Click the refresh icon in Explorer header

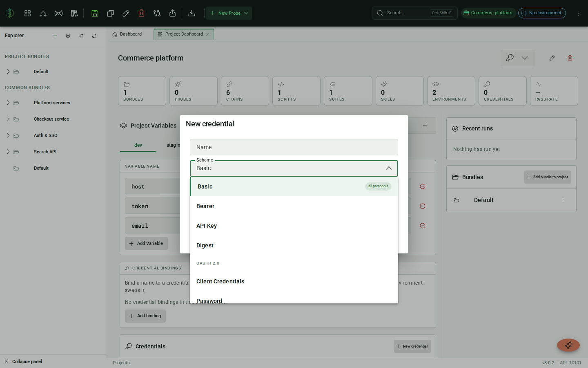click(x=94, y=36)
